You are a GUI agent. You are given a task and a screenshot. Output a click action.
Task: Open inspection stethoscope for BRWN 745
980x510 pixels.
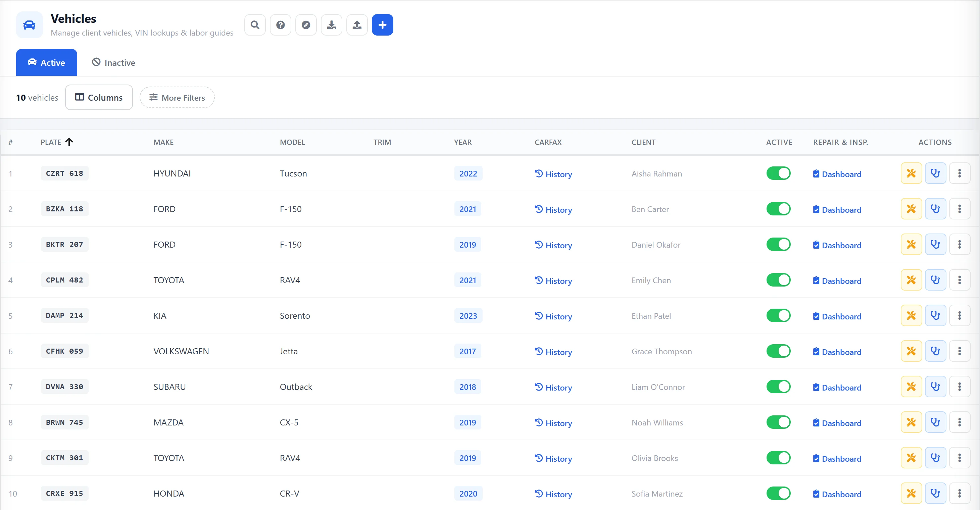click(935, 422)
